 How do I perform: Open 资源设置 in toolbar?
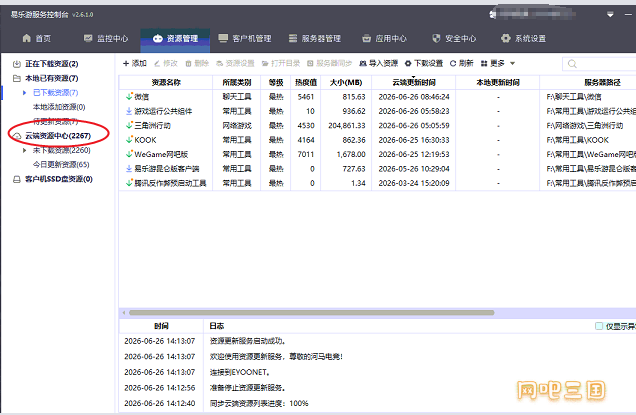point(235,63)
